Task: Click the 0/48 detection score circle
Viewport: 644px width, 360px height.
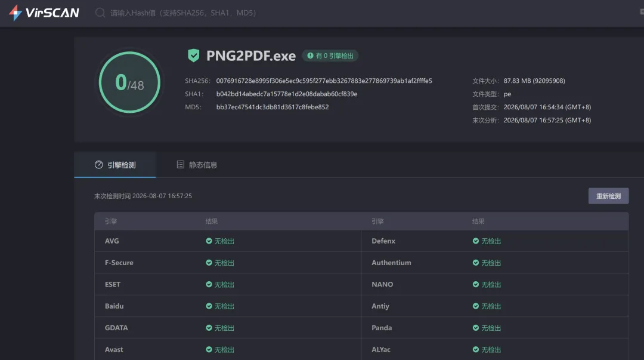Action: click(x=130, y=82)
